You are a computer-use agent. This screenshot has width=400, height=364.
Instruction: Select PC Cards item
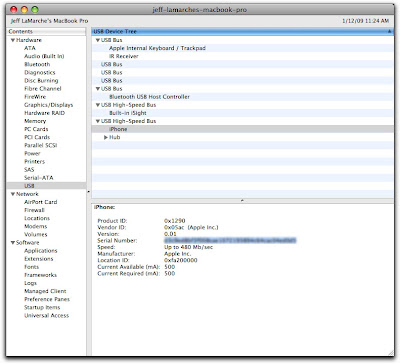pos(36,129)
